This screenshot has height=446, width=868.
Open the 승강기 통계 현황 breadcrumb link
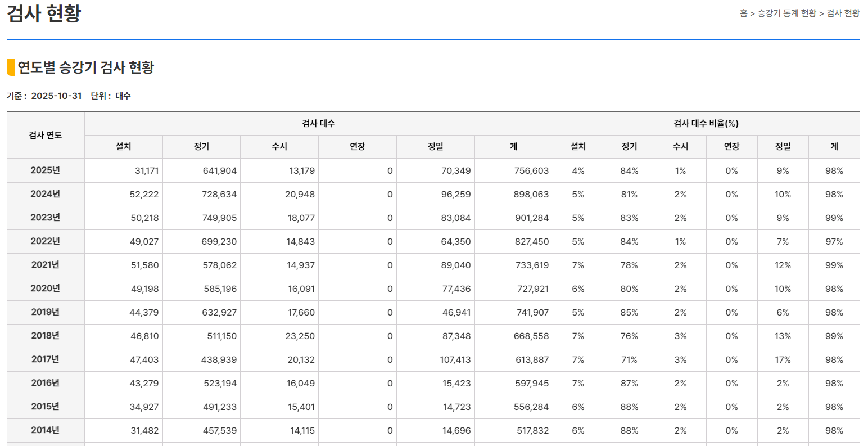click(x=787, y=13)
